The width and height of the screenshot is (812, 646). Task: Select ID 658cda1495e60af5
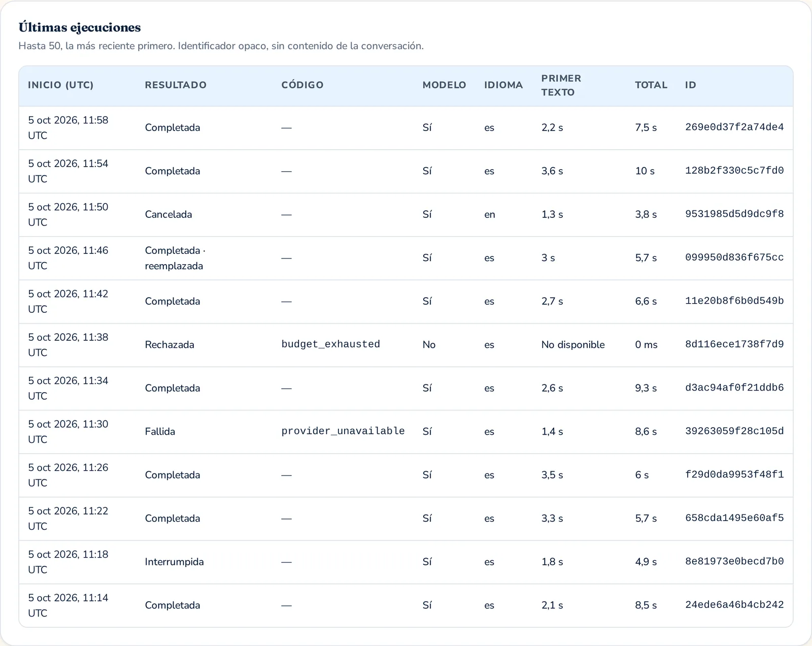[734, 518]
